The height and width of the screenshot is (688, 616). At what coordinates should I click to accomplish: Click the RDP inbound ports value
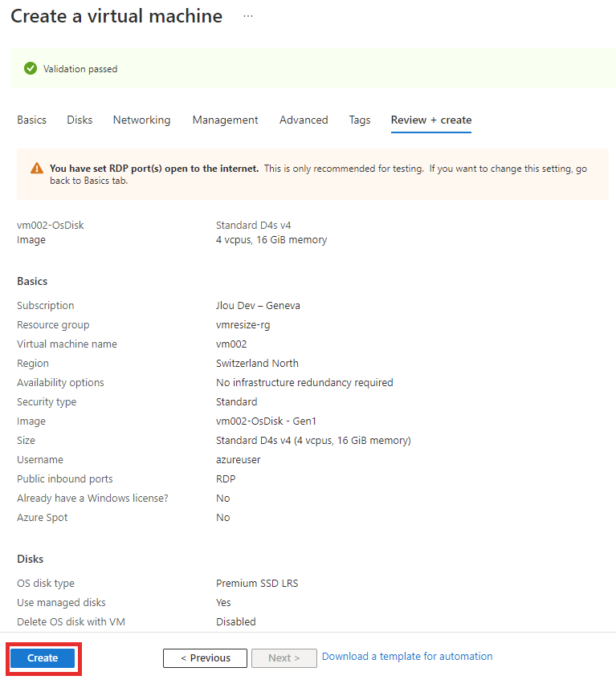(226, 479)
